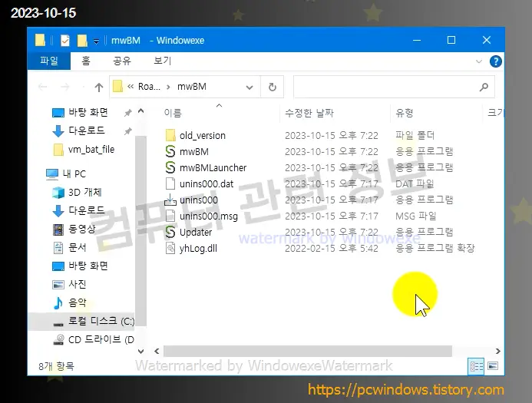Select the unins000.msg file icon
This screenshot has height=403, width=532.
pyautogui.click(x=170, y=216)
